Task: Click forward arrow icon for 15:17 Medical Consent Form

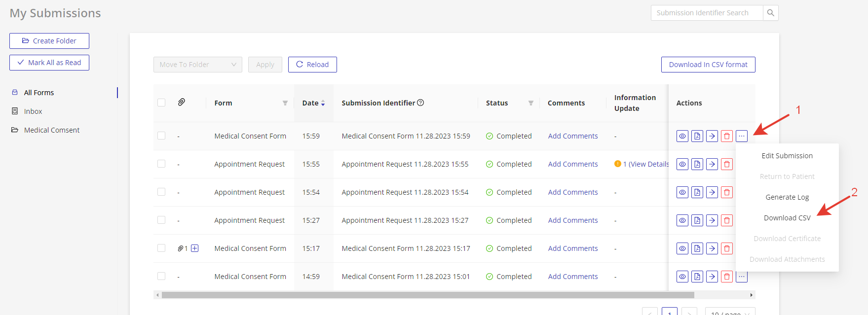Action: point(712,248)
